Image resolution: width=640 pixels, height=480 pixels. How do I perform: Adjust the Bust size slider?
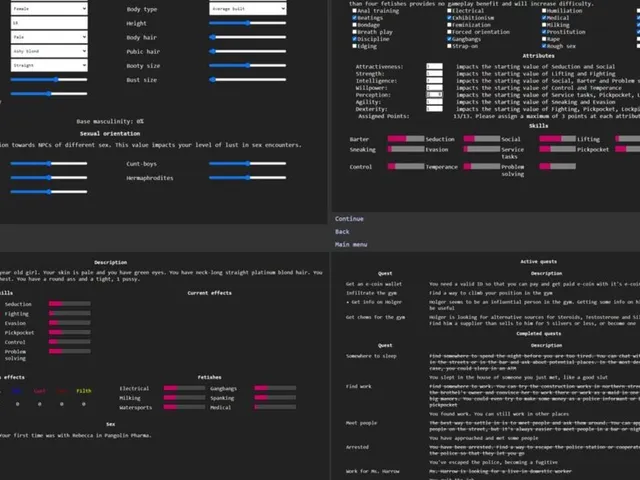click(247, 80)
